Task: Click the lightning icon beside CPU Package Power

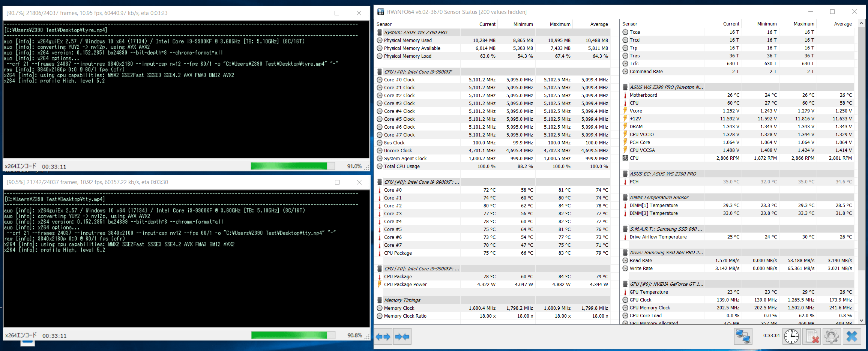Action: click(380, 284)
